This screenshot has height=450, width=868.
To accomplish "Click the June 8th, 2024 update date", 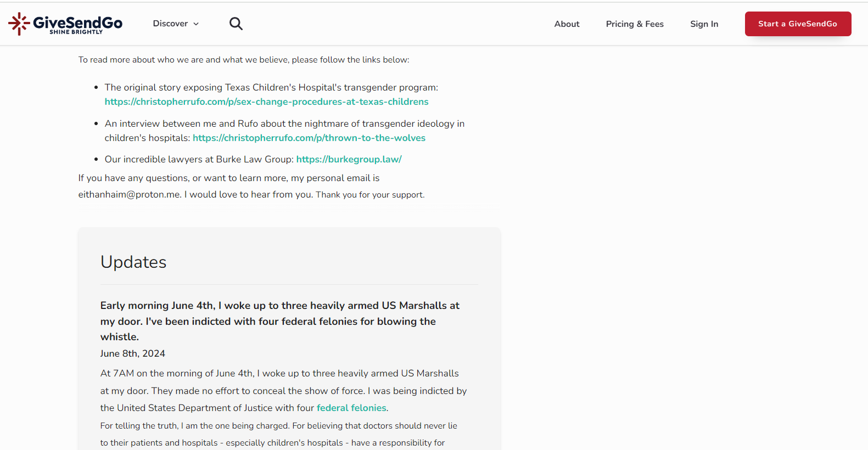I will click(x=132, y=353).
